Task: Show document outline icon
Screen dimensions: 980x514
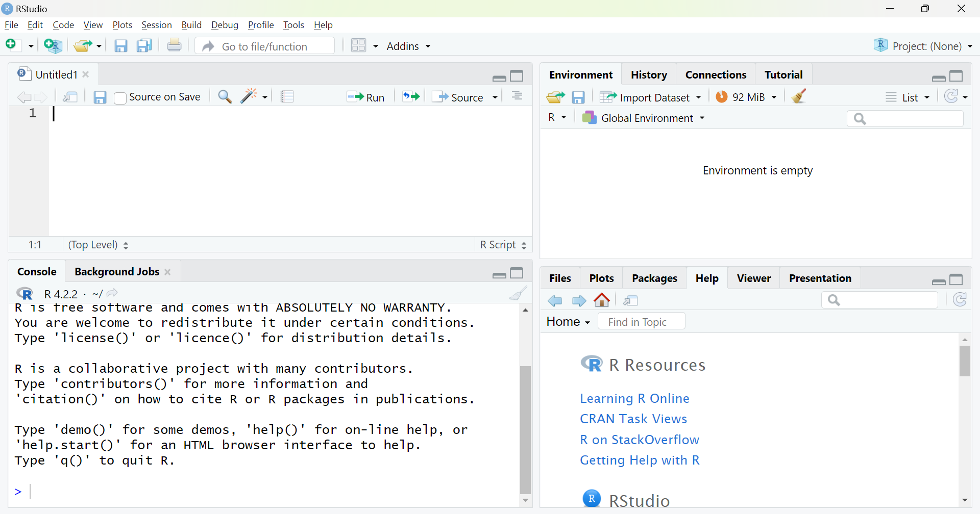Action: [517, 96]
